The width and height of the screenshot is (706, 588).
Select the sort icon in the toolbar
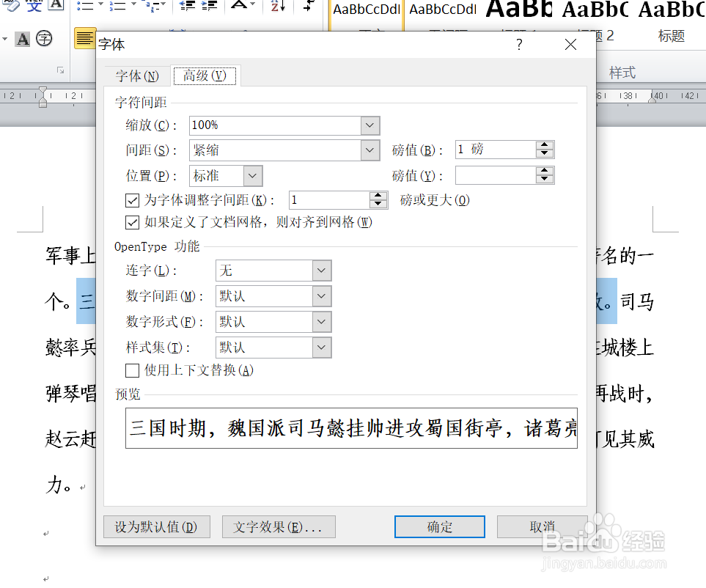[x=277, y=6]
